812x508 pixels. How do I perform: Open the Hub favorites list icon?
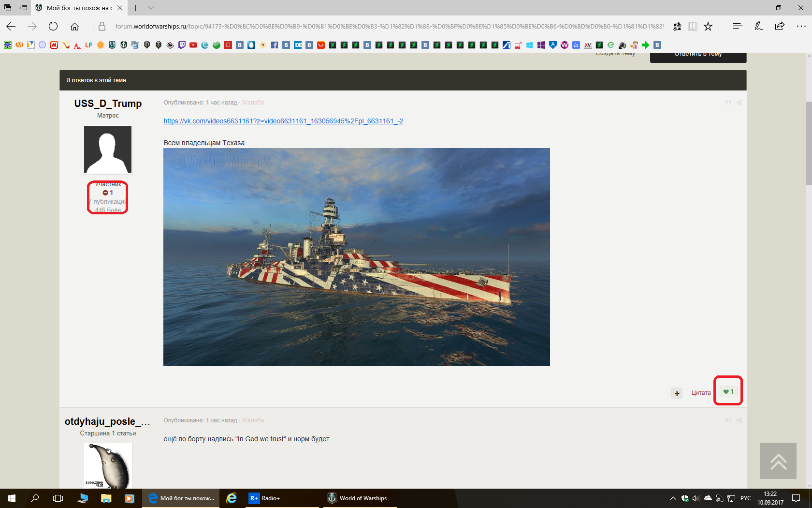point(737,26)
